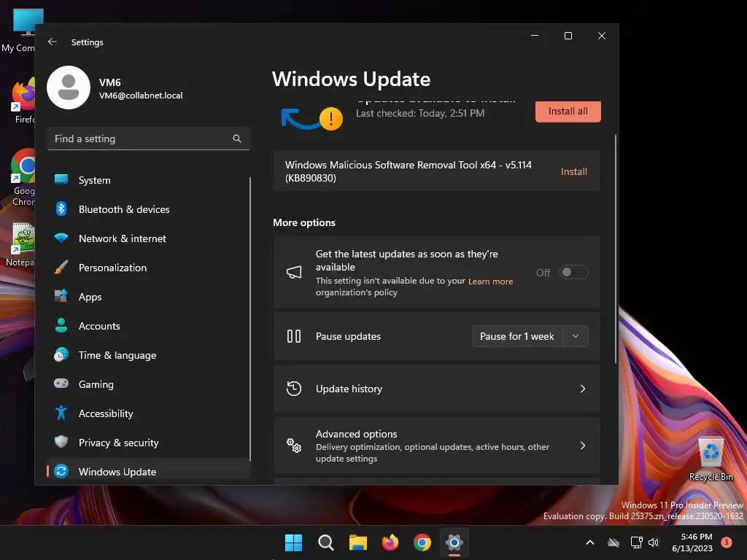Click the VM6 user profile avatar
The width and height of the screenshot is (747, 560).
pos(69,87)
